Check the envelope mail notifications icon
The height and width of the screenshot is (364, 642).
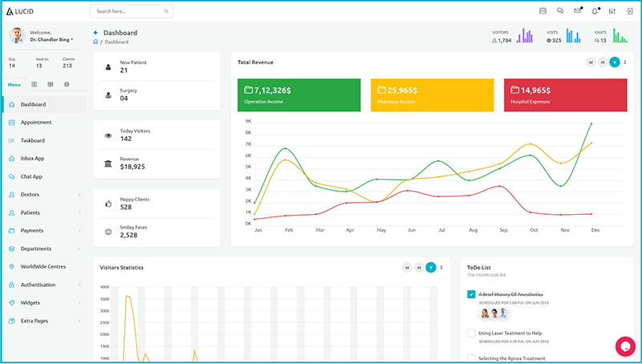tap(577, 11)
